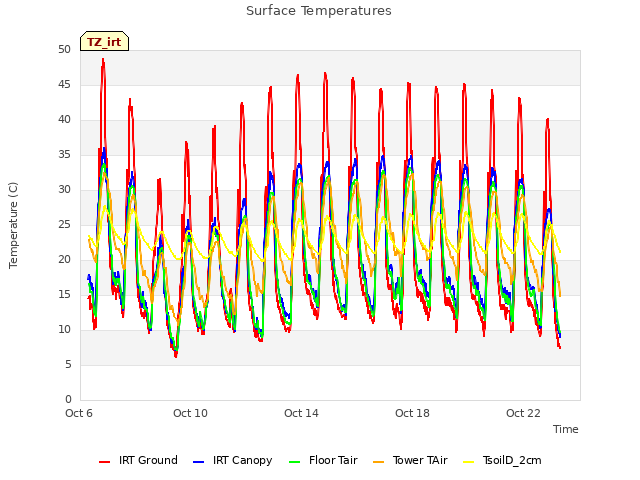This screenshot has width=640, height=480.
Task: Click the 15 y-axis tick label
Action: (64, 294)
